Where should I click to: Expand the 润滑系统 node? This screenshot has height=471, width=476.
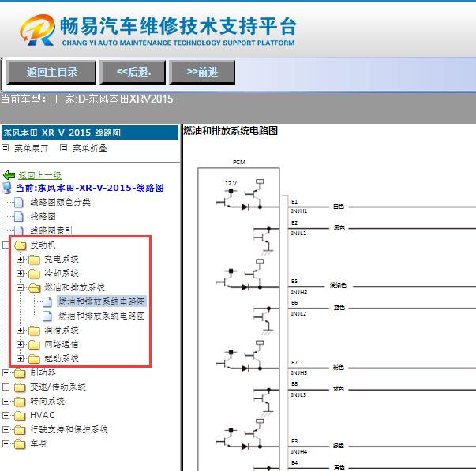click(x=20, y=330)
